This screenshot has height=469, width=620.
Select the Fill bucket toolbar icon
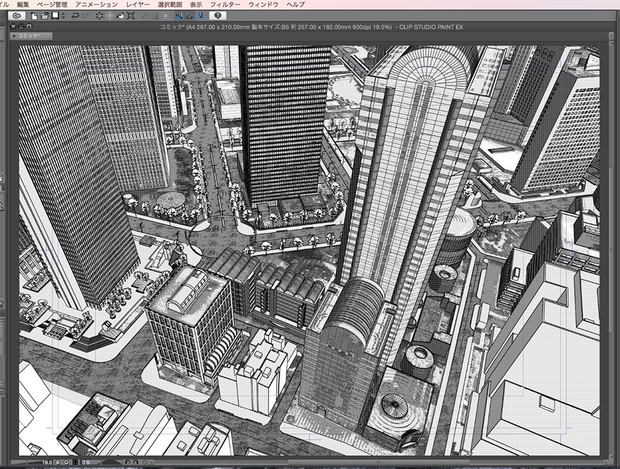[x=120, y=16]
